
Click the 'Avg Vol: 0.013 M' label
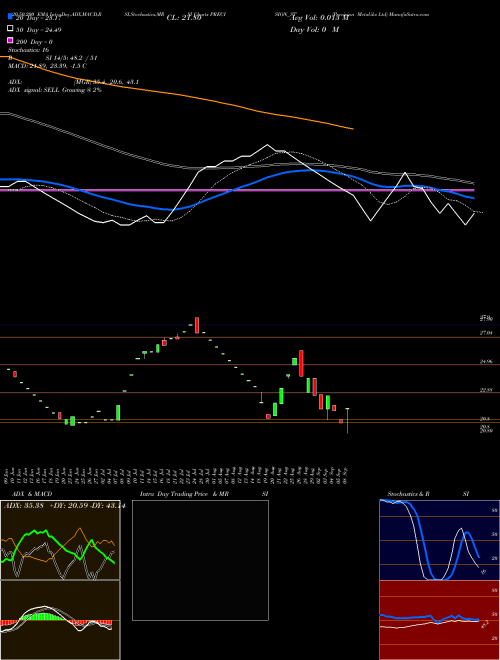coord(319,18)
